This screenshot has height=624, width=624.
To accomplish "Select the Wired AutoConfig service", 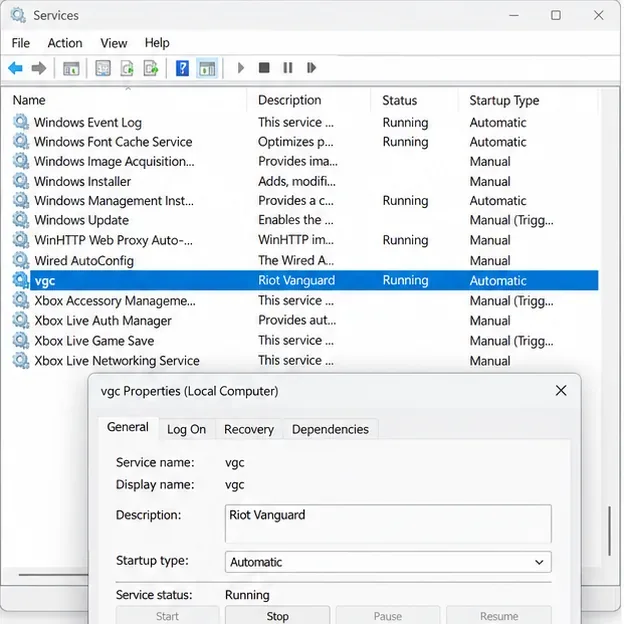I will pyautogui.click(x=84, y=261).
